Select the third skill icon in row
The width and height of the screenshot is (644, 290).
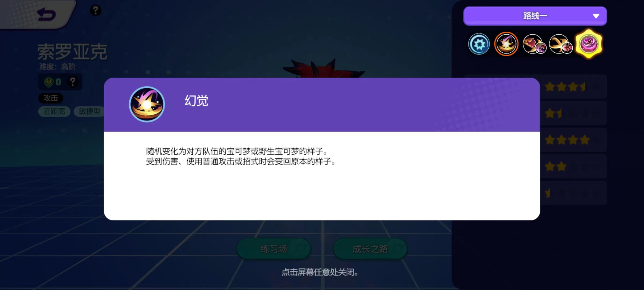click(534, 44)
